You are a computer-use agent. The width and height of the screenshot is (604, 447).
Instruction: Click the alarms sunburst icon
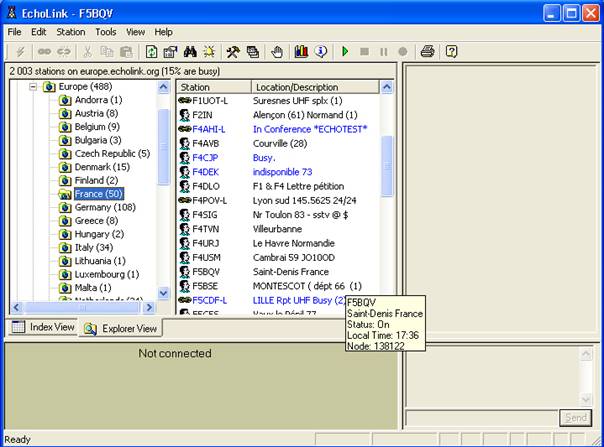209,52
